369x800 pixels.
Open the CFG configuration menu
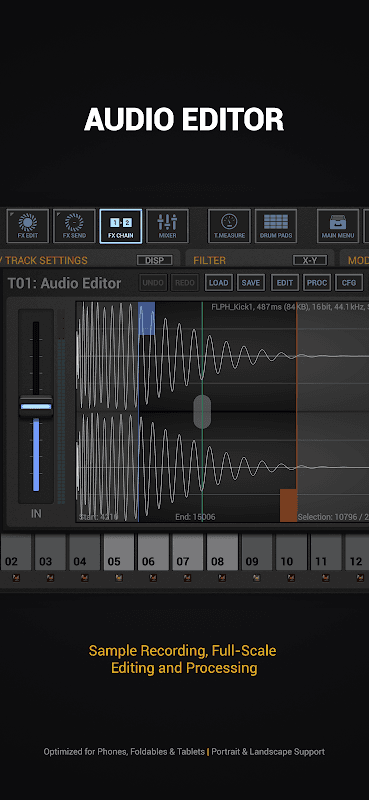[x=349, y=283]
